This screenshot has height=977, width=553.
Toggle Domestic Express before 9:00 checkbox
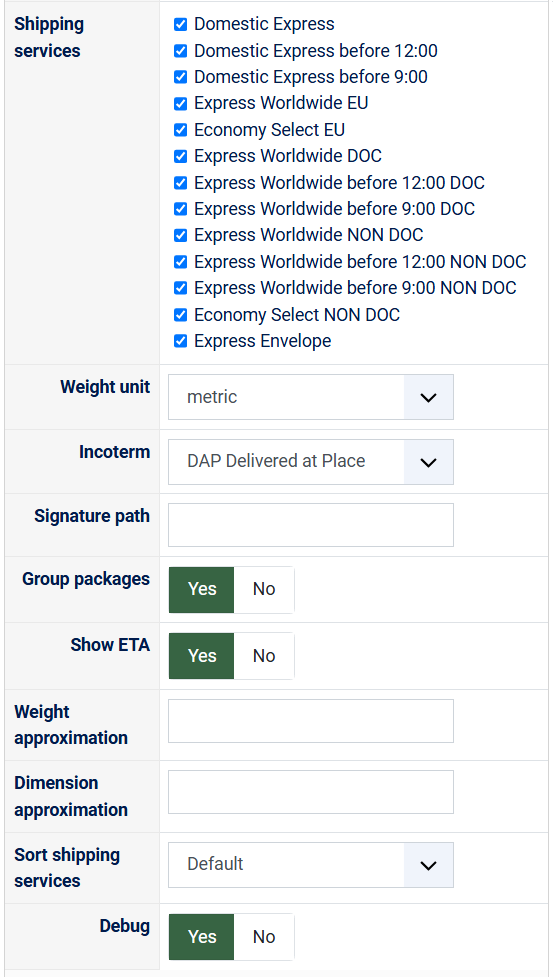click(181, 77)
